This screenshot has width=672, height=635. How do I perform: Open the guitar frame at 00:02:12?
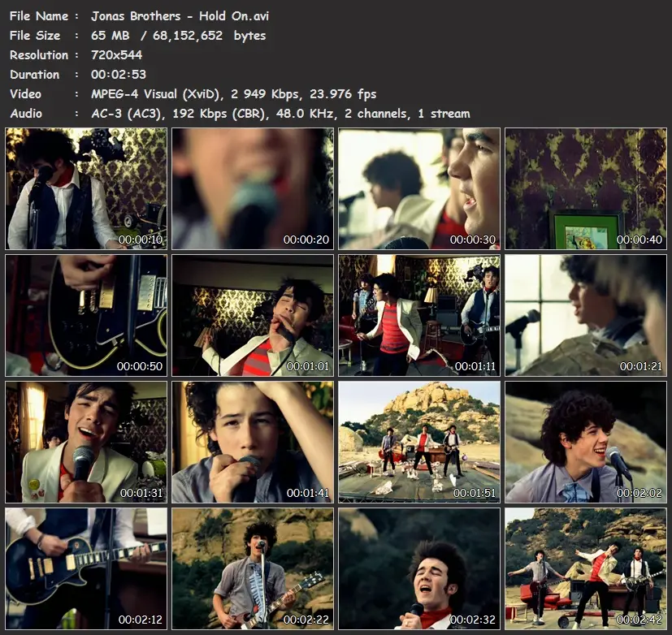tap(86, 569)
